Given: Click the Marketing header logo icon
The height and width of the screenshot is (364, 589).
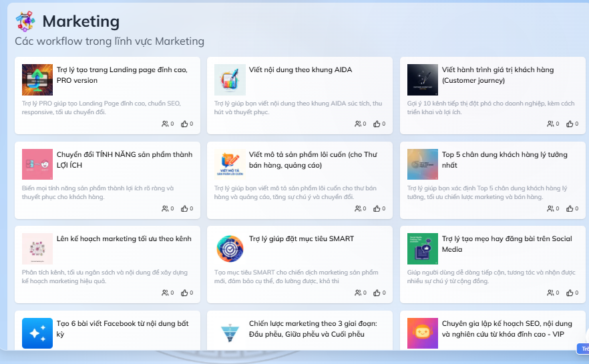Looking at the screenshot, I should [25, 21].
